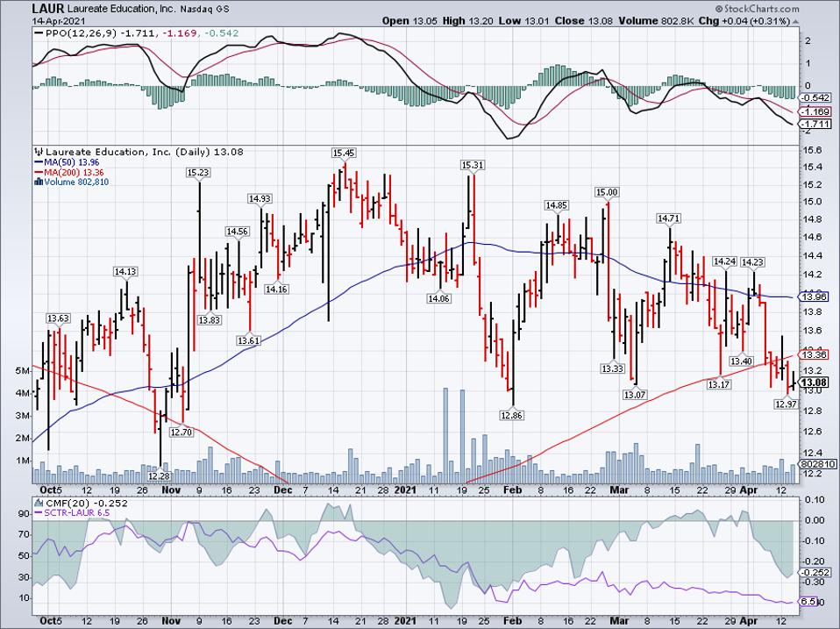Click the volume bars icon beside Volume 802,810
Screen dimensions: 840x629
(38, 182)
